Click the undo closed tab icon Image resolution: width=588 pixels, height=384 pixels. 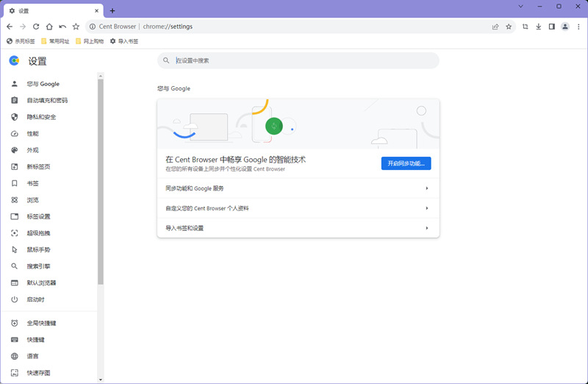(62, 26)
